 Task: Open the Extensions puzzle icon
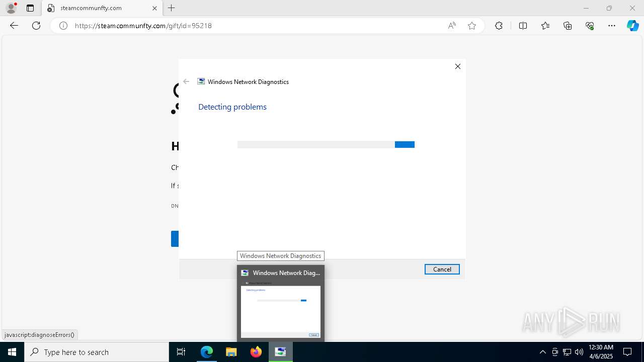[499, 26]
